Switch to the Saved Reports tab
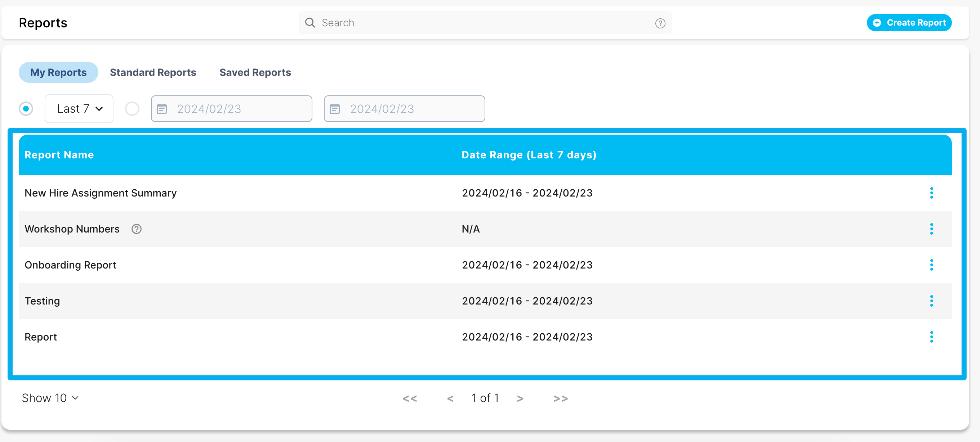Image resolution: width=980 pixels, height=442 pixels. click(255, 73)
